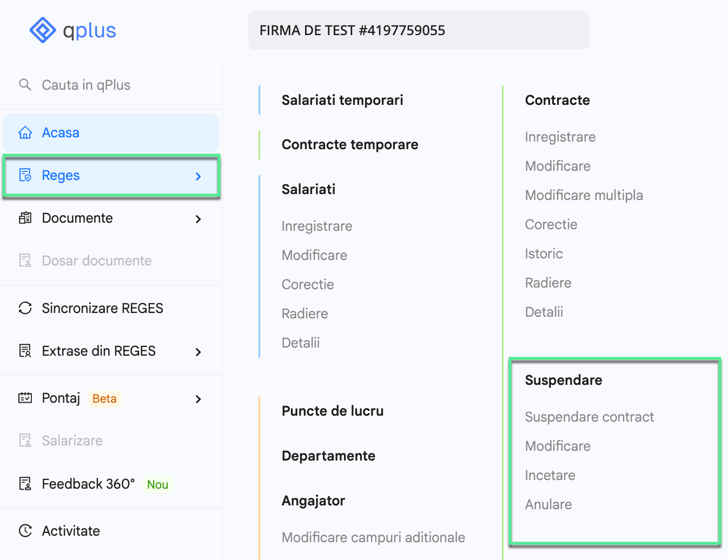Select the Reges sidebar icon

tap(25, 175)
